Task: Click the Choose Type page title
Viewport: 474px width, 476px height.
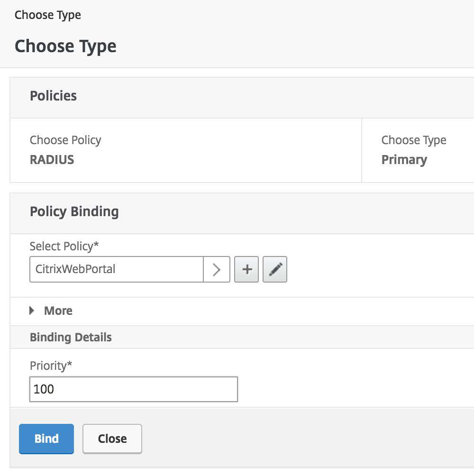Action: click(x=65, y=46)
